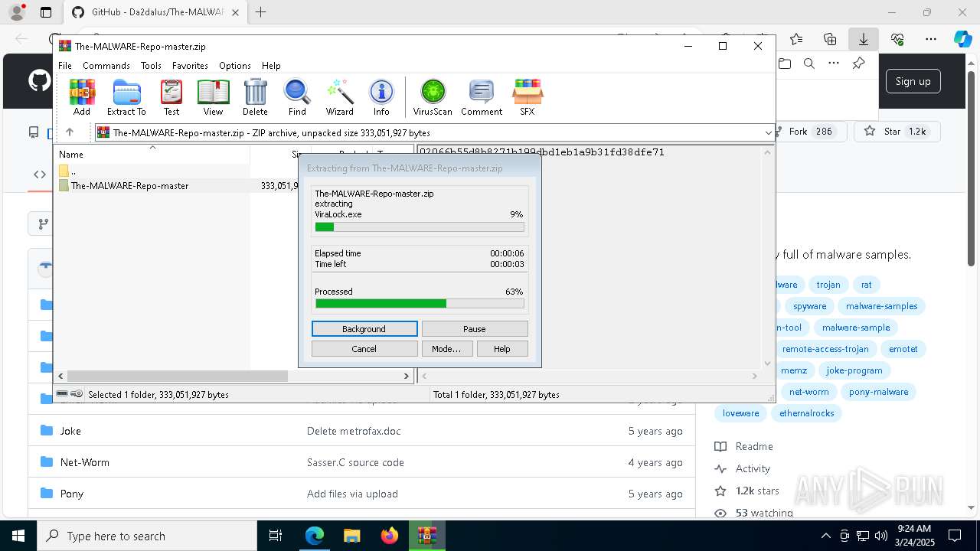Viewport: 980px width, 551px height.
Task: Expand the archive path dropdown
Action: tap(768, 132)
